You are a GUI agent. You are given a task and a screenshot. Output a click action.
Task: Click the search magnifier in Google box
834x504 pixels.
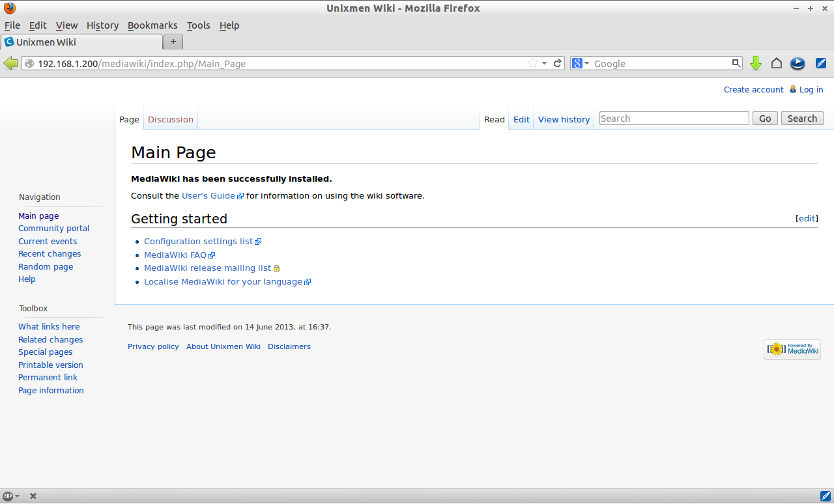coord(736,63)
